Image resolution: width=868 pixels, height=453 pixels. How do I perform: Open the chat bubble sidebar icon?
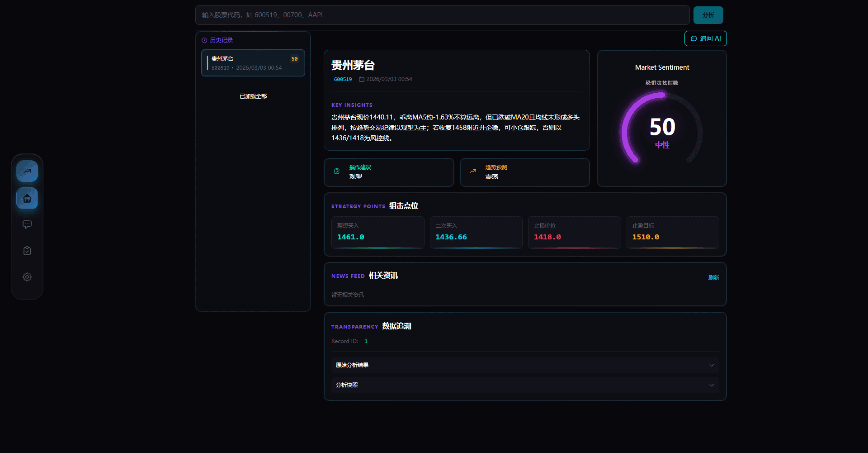[x=27, y=224]
